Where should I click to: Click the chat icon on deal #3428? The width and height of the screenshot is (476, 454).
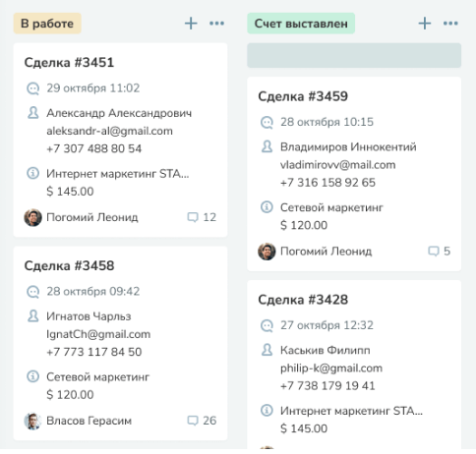tap(267, 325)
